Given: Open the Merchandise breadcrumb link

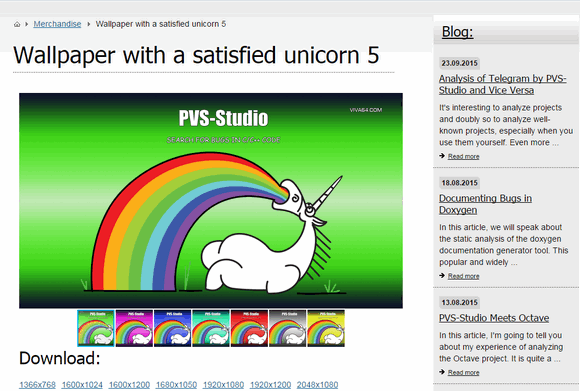Looking at the screenshot, I should 57,24.
